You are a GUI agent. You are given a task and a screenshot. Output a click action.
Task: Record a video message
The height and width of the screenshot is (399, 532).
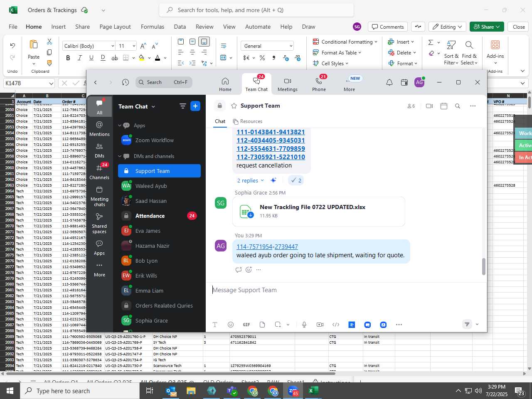(320, 325)
